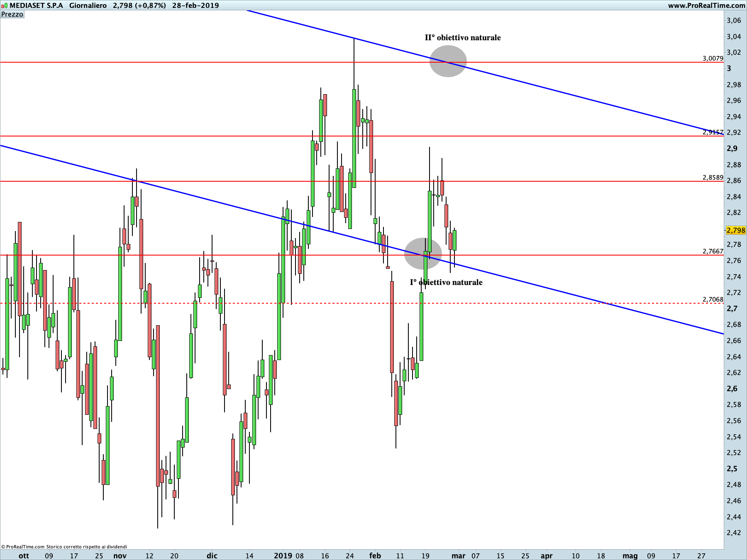Click the I° obiettivo naturale annotation

[446, 282]
